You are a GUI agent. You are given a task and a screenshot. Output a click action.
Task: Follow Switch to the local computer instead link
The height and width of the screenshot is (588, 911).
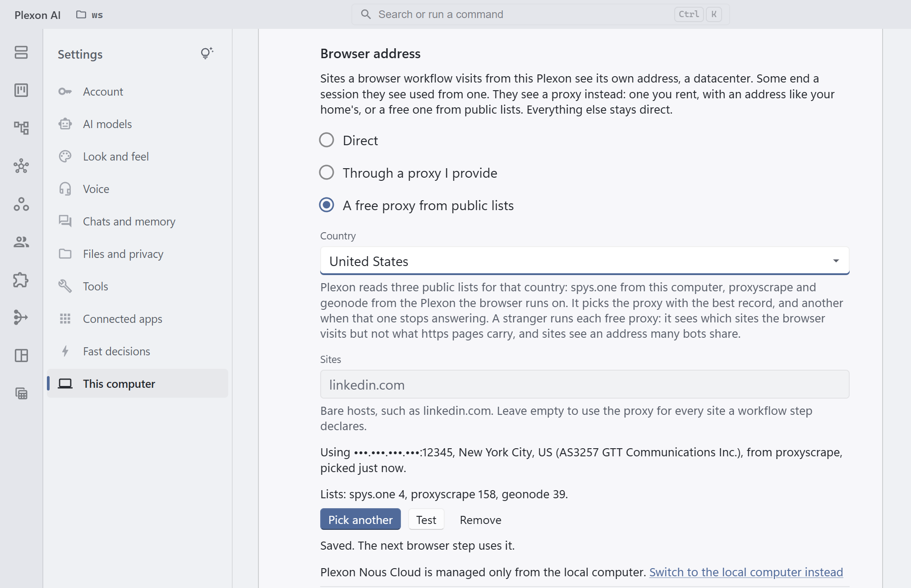click(746, 572)
